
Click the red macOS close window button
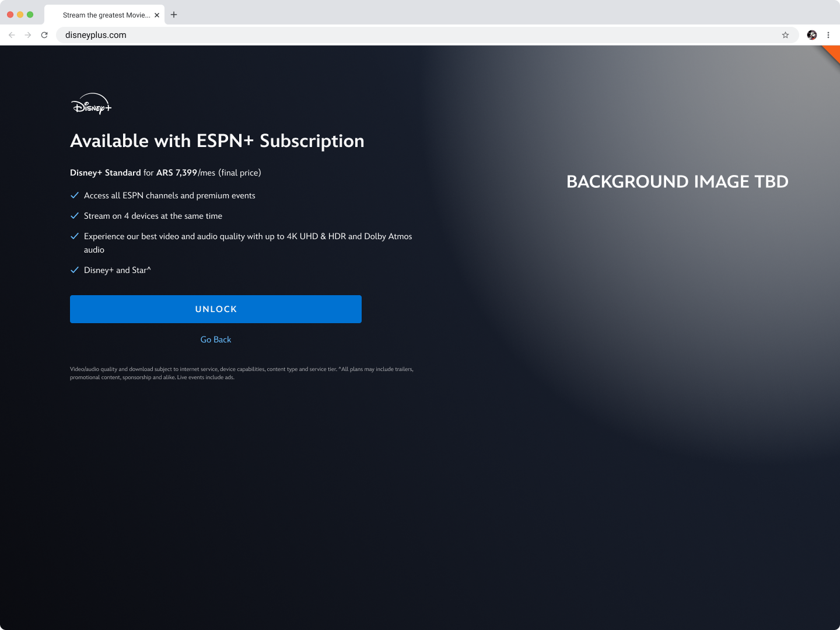[10, 15]
